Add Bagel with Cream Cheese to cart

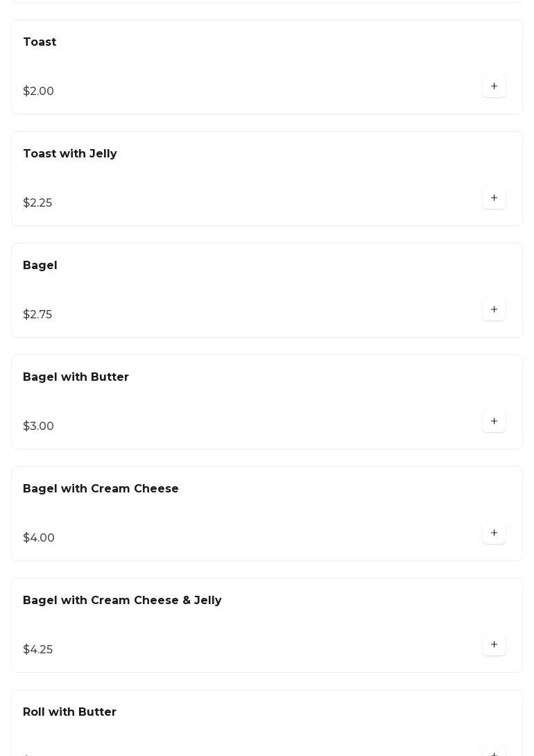(494, 533)
